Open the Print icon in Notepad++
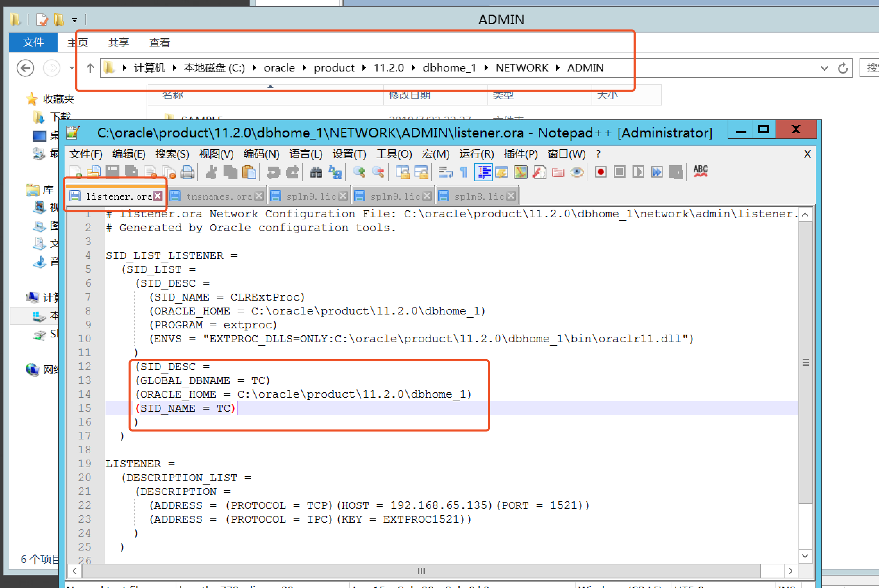Image resolution: width=879 pixels, height=588 pixels. (188, 172)
